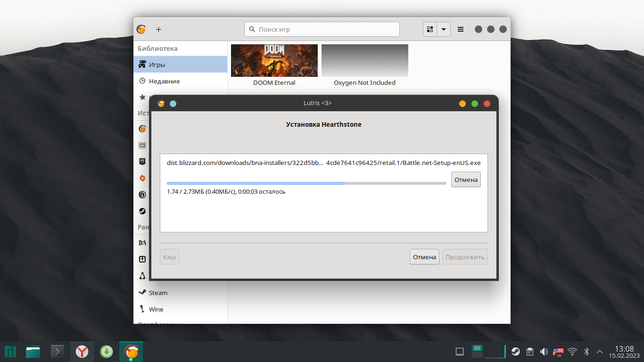
Task: Click the 'DOOM Eternal' title label
Action: (x=274, y=82)
